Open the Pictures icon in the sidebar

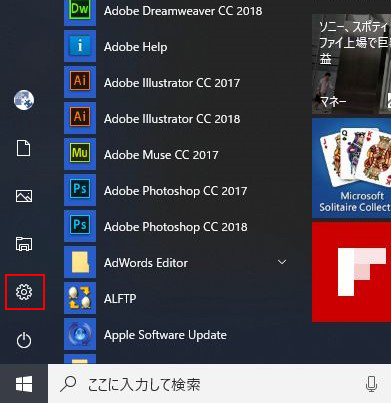[24, 196]
